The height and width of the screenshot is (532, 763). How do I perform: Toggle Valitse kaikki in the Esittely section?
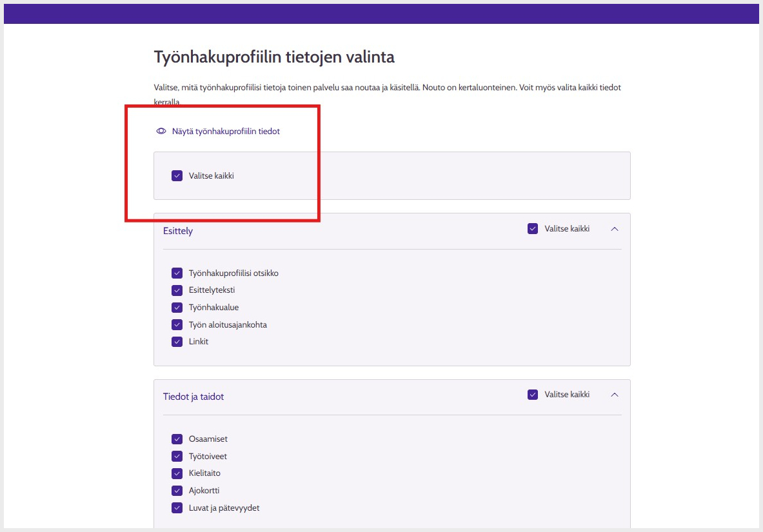[533, 228]
